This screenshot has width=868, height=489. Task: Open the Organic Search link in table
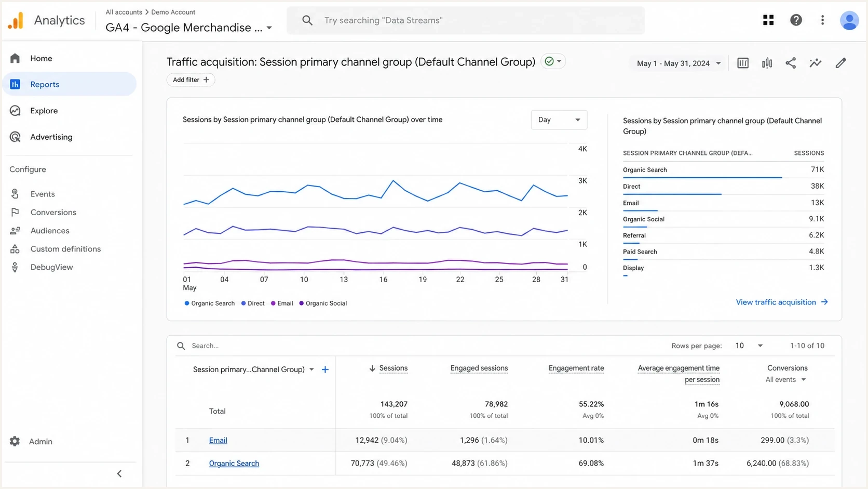(x=234, y=463)
